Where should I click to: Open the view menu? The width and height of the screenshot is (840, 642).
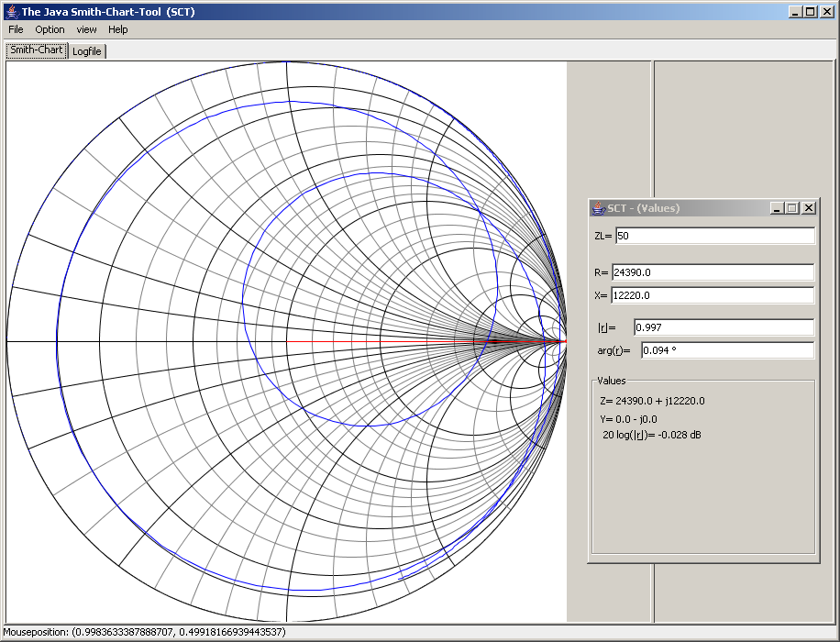[86, 29]
